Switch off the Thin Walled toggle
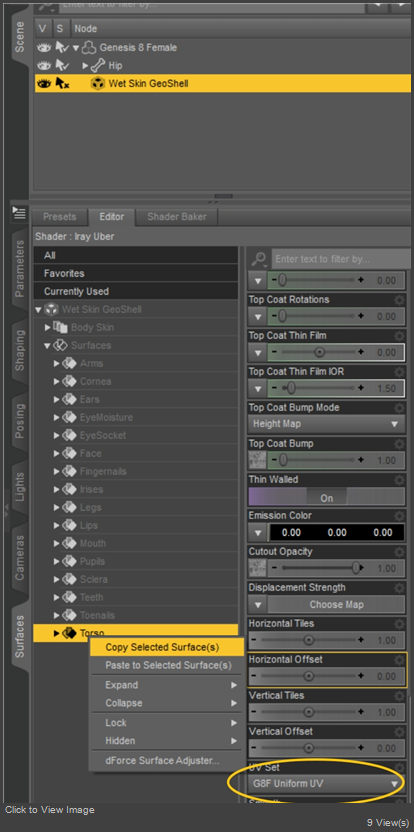This screenshot has height=832, width=414. 326,497
